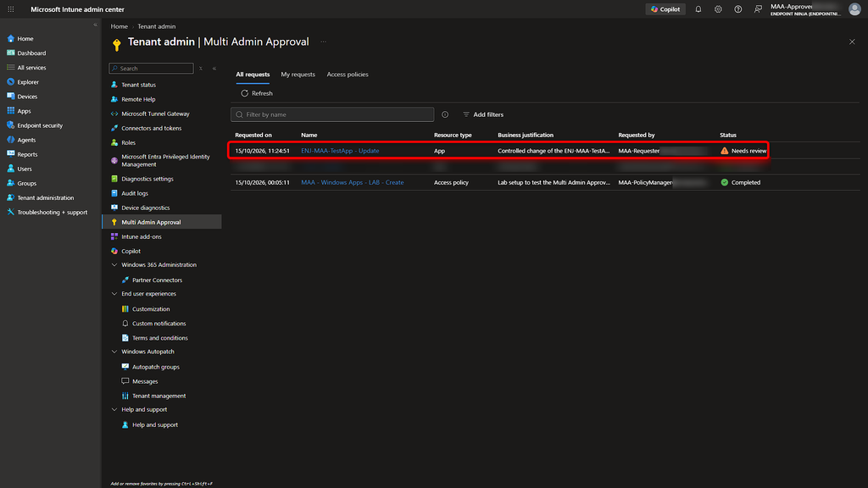
Task: Switch to the My requests tab
Action: point(298,75)
